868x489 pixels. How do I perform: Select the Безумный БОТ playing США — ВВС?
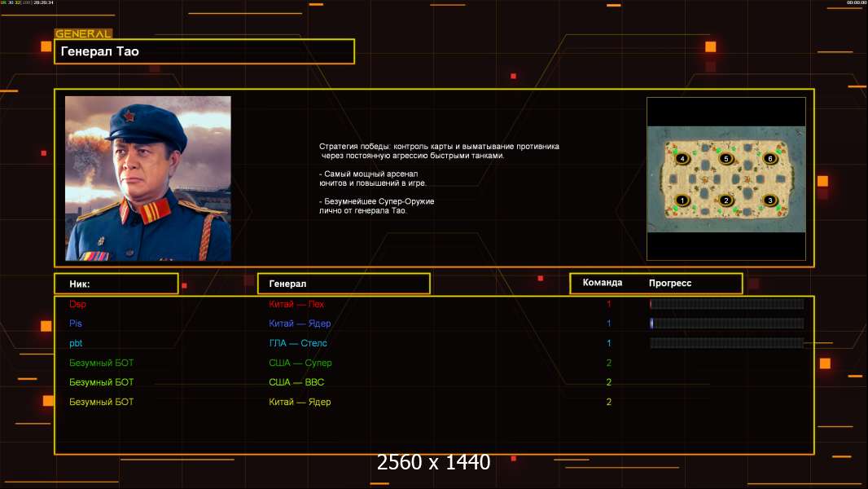pos(101,382)
